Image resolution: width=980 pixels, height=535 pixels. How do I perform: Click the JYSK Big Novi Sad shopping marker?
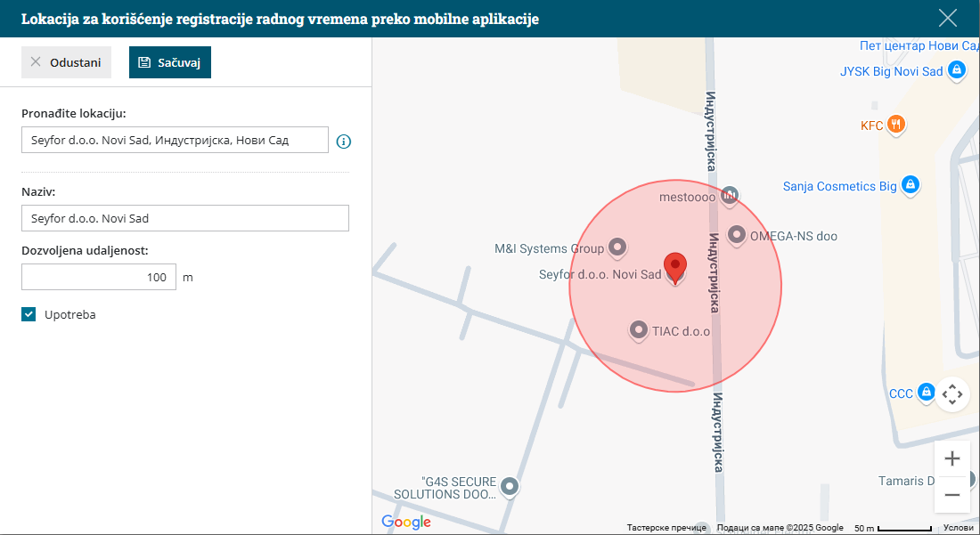[x=956, y=70]
